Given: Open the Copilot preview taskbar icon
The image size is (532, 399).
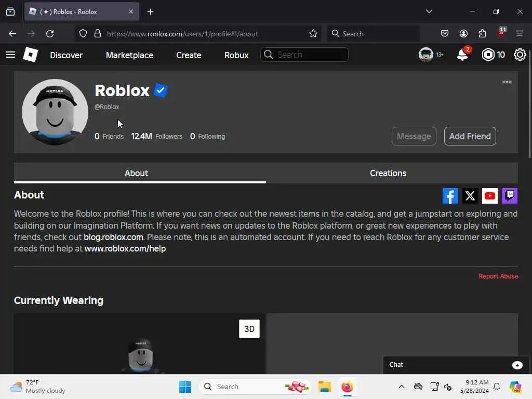Looking at the screenshot, I should point(515,387).
